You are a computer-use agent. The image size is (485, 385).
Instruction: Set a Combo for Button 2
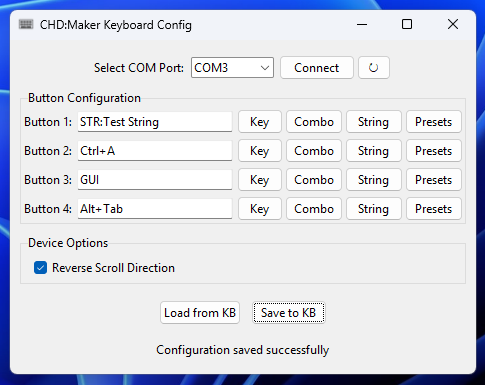tap(314, 151)
